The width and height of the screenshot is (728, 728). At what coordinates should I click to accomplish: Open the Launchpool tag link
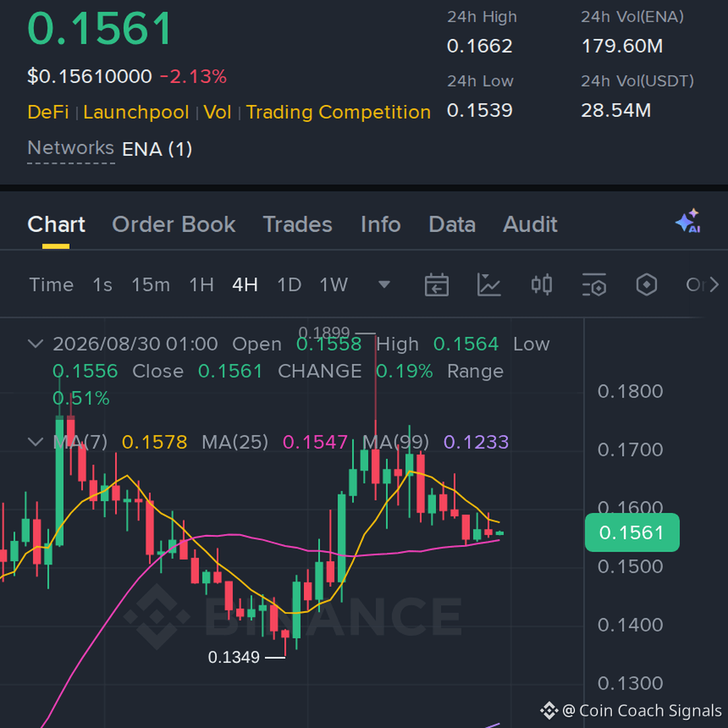coord(136,113)
